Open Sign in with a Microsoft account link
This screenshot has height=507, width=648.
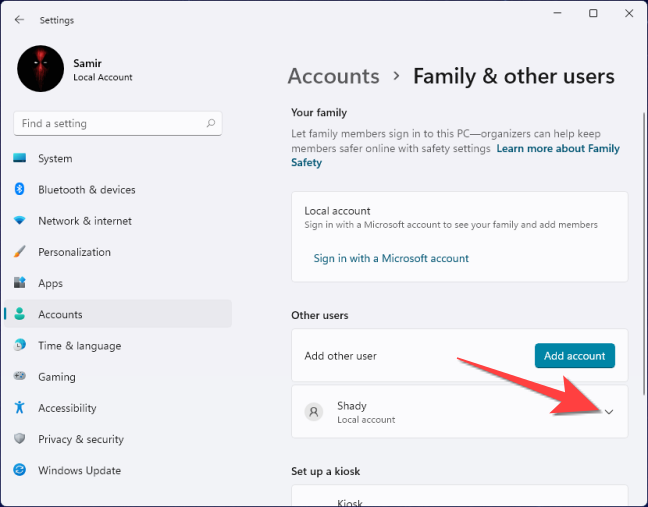pos(391,258)
